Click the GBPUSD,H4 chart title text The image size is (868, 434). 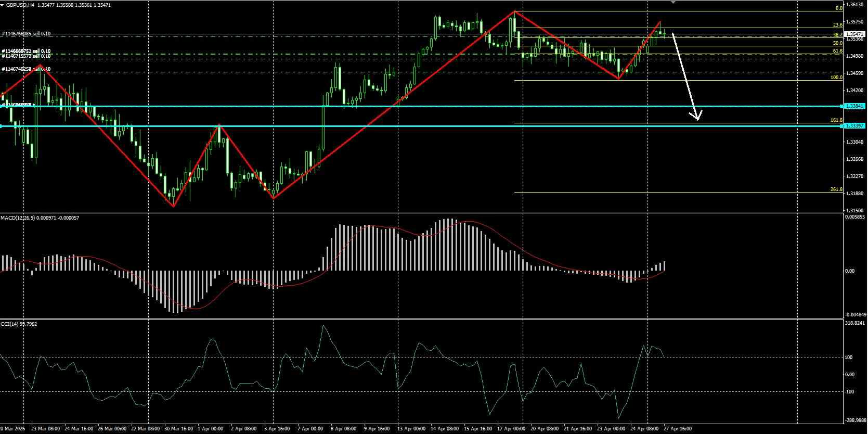click(x=21, y=5)
